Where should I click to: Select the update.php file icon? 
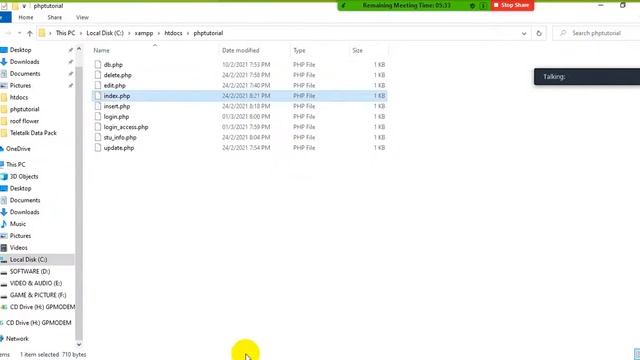click(x=98, y=148)
